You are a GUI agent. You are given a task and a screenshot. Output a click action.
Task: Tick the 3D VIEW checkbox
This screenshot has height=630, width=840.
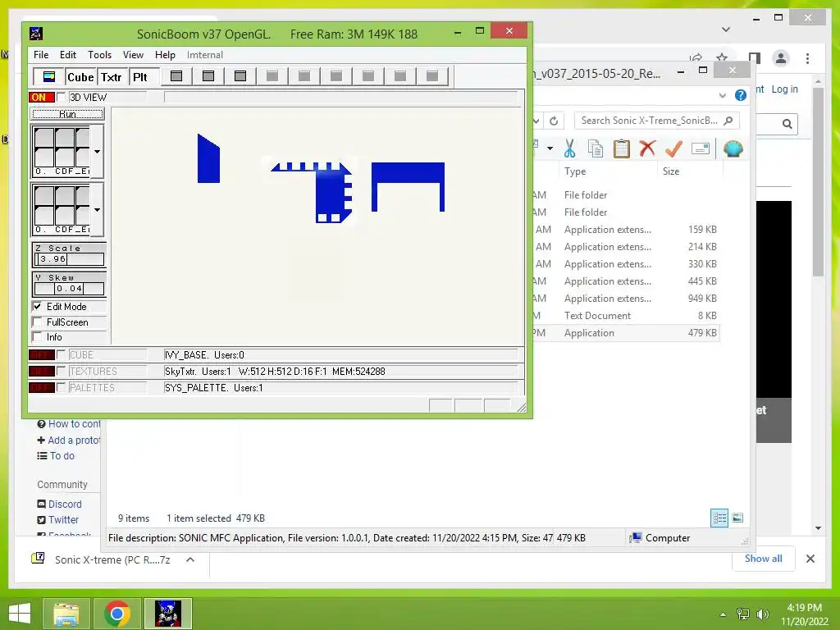pyautogui.click(x=62, y=97)
